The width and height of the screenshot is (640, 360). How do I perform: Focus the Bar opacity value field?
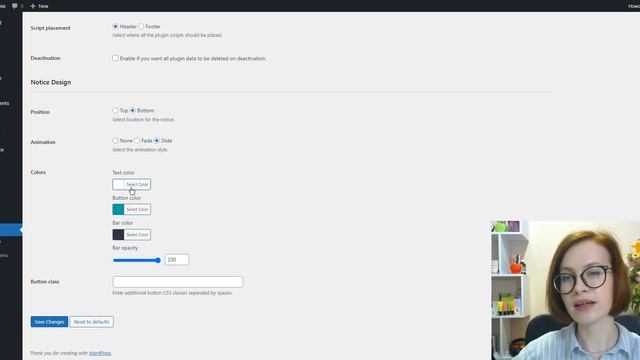[177, 260]
